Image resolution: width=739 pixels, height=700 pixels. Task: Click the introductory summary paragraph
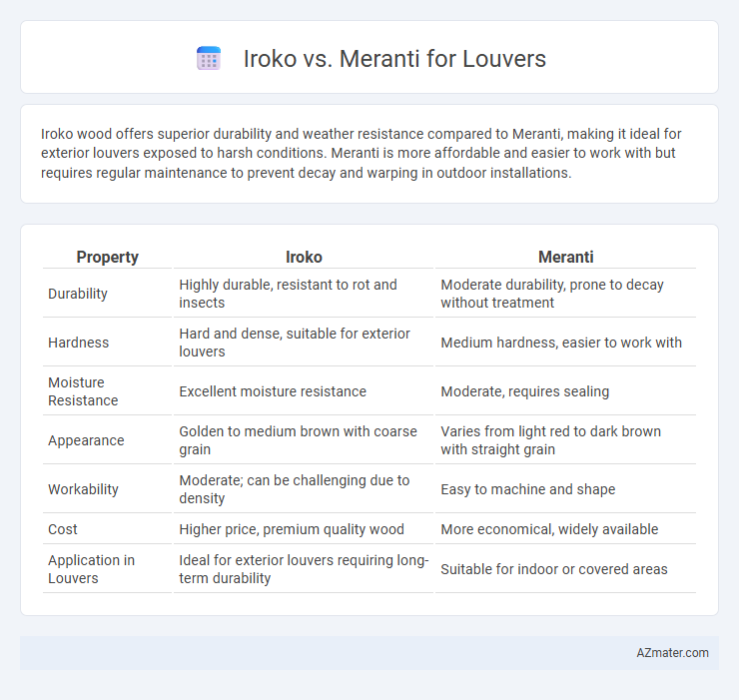pos(362,153)
